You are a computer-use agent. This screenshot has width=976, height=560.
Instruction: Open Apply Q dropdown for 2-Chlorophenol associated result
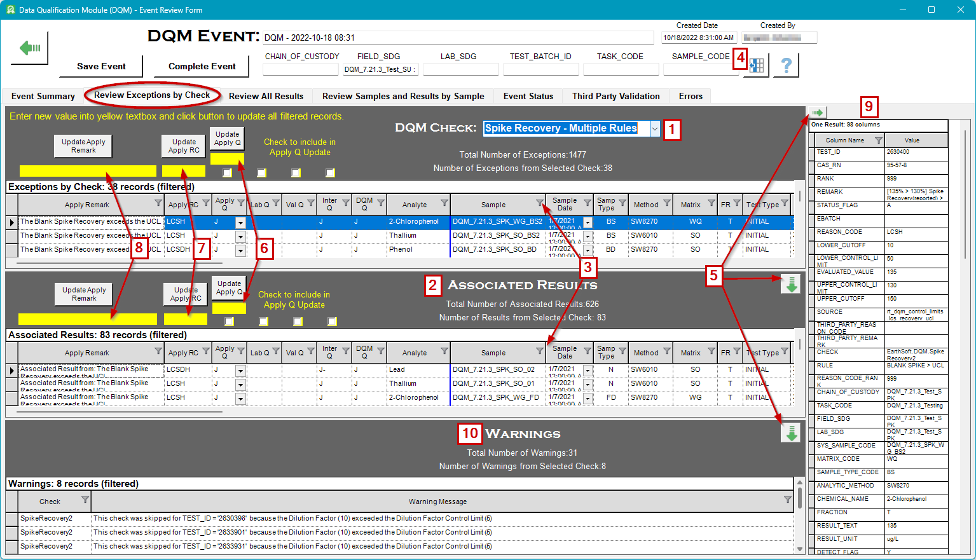[x=240, y=399]
